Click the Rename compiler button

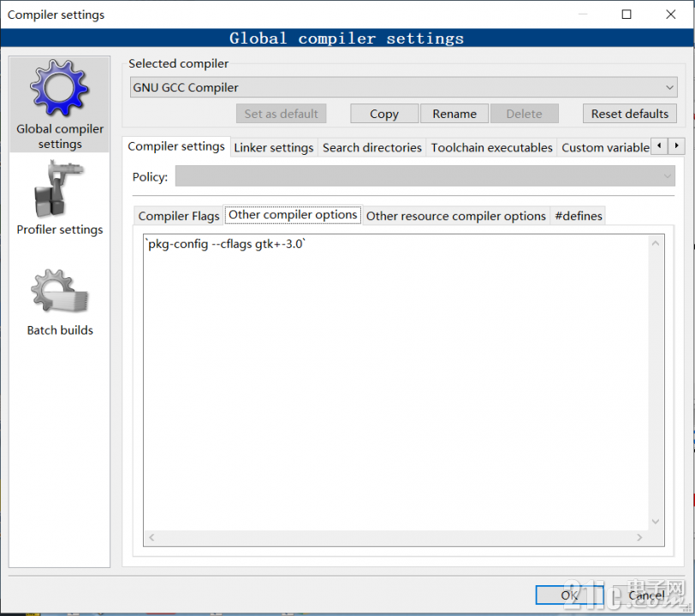coord(454,114)
